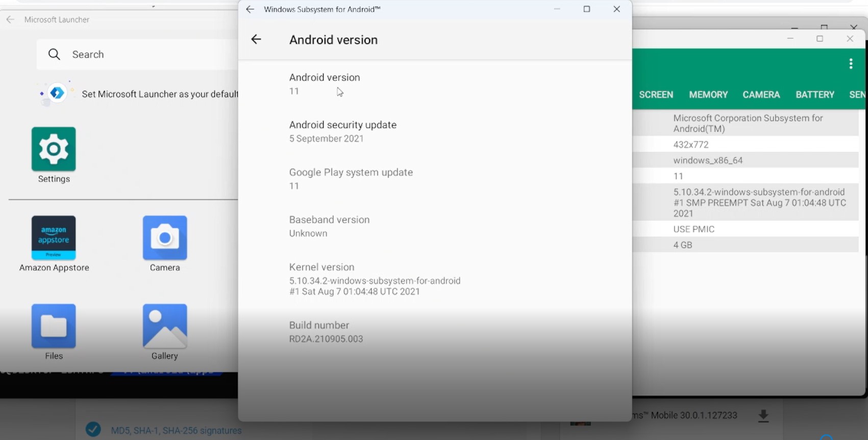This screenshot has width=868, height=440.
Task: Open the Gallery app icon
Action: pos(165,326)
